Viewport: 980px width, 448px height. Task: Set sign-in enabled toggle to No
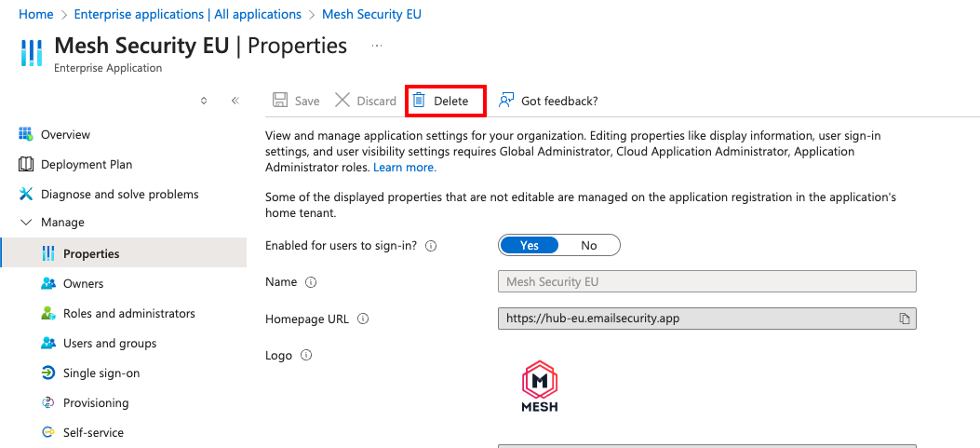[588, 246]
